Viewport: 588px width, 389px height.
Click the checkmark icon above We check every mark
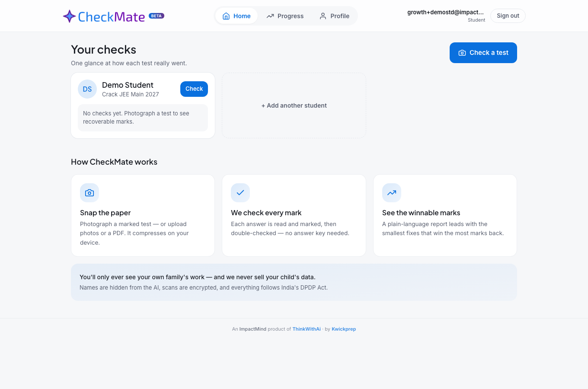[240, 193]
